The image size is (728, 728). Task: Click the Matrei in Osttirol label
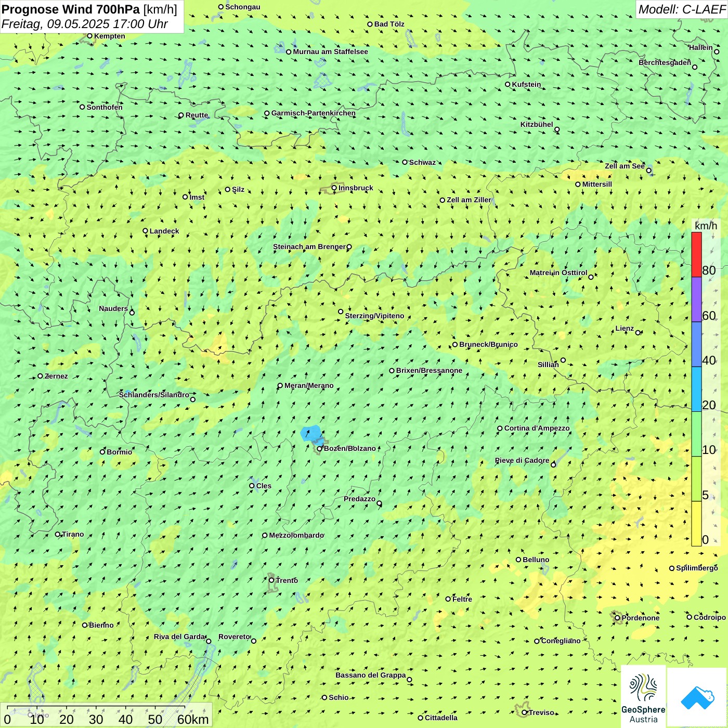[x=558, y=272]
